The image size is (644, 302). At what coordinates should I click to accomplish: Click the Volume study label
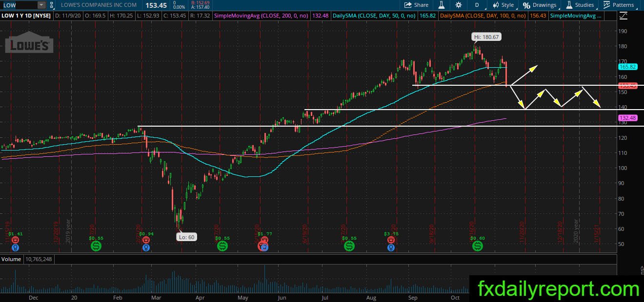click(x=11, y=259)
